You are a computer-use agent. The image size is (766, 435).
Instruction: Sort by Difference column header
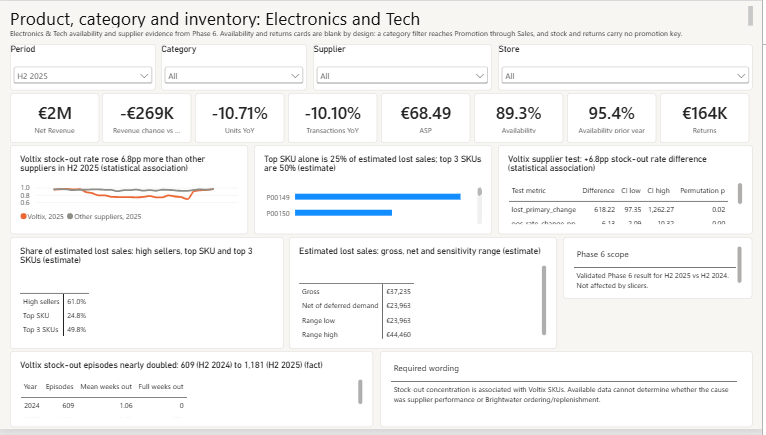point(598,191)
